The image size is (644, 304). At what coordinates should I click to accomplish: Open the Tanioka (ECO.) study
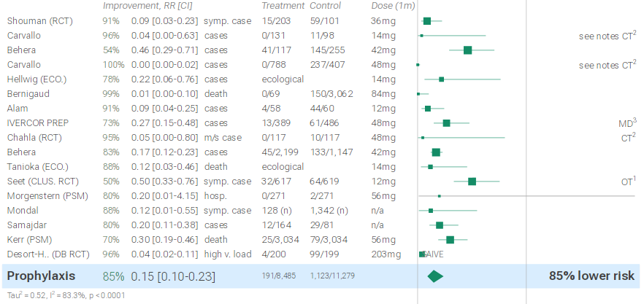coord(38,166)
